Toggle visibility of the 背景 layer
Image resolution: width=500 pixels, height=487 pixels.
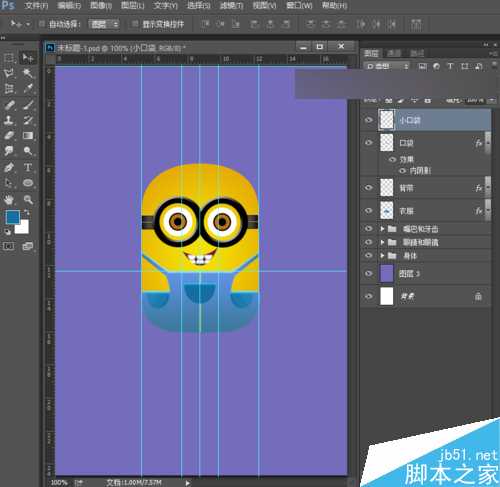tap(368, 296)
